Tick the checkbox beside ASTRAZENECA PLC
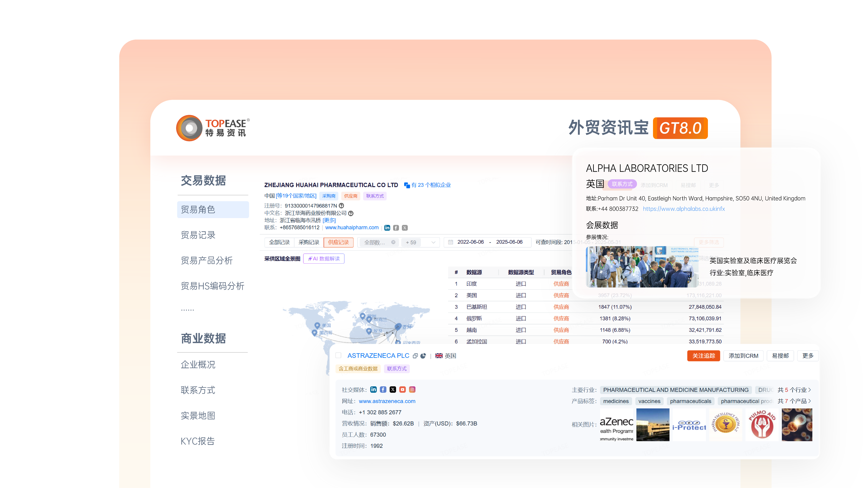This screenshot has width=868, height=488. click(x=339, y=356)
